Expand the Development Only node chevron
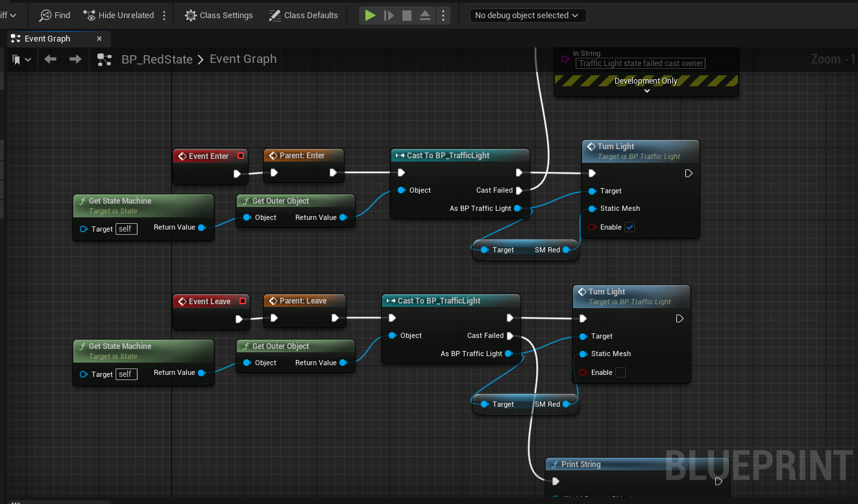The image size is (858, 504). click(646, 91)
